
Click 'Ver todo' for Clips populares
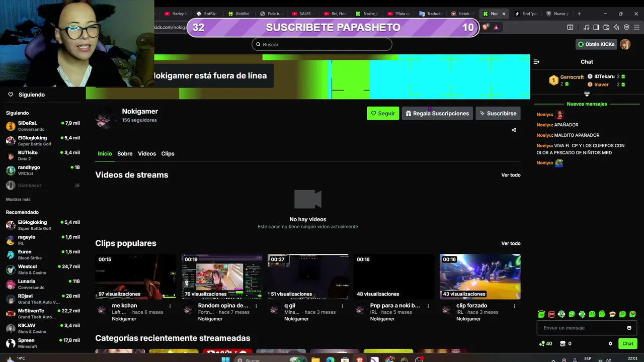pyautogui.click(x=511, y=243)
